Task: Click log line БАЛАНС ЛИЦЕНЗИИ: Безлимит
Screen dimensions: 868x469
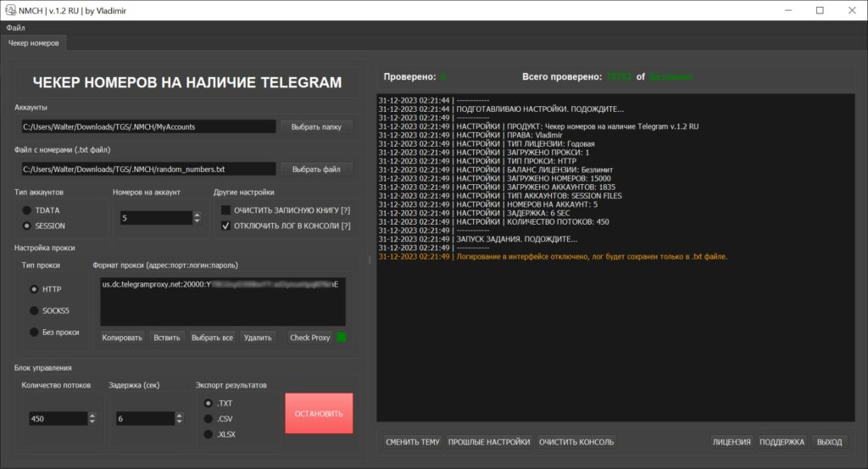Action: [495, 170]
